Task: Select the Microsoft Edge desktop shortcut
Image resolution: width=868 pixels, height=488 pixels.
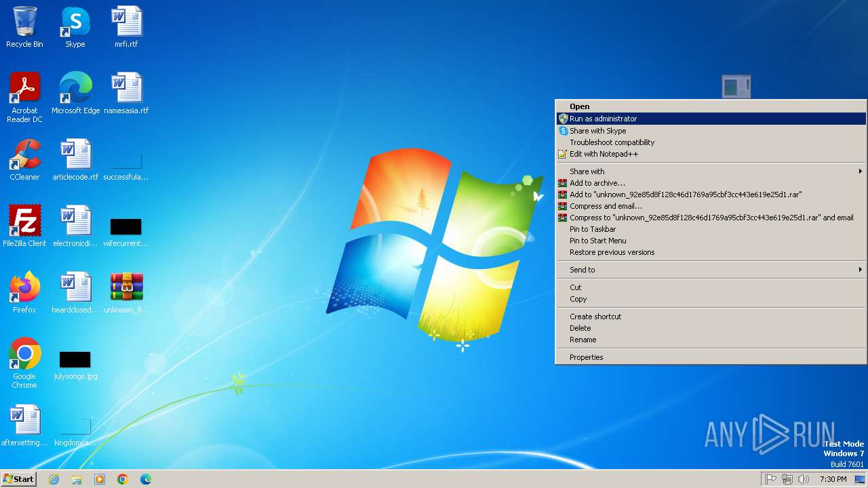Action: tap(75, 94)
